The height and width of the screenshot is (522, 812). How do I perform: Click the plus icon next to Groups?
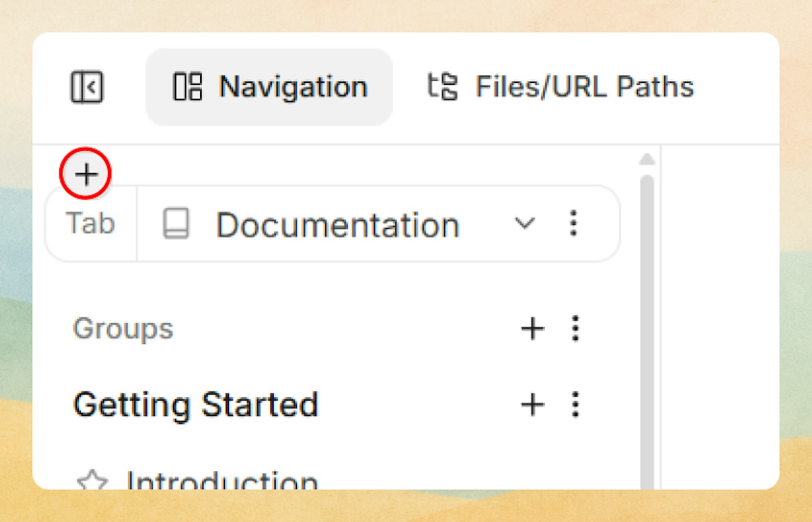[532, 328]
